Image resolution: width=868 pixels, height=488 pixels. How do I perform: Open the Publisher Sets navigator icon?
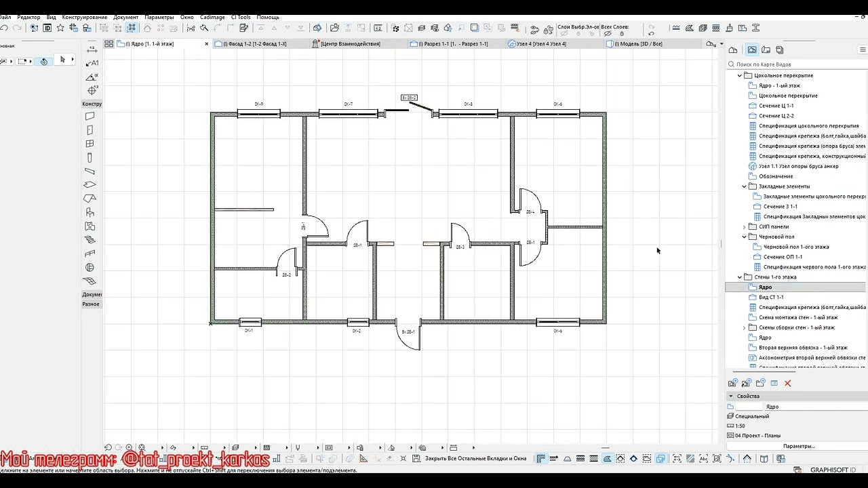[780, 49]
